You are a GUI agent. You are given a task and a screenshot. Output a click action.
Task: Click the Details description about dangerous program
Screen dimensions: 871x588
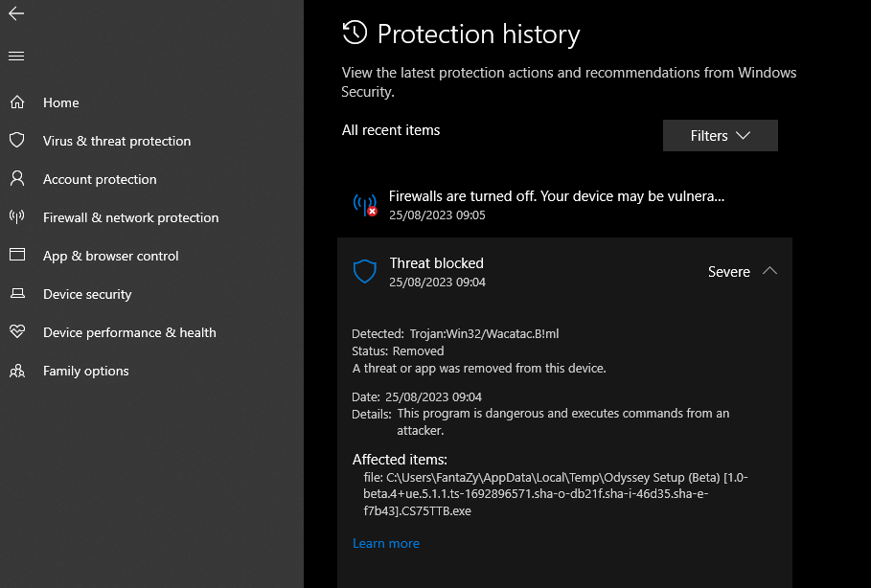coord(562,421)
